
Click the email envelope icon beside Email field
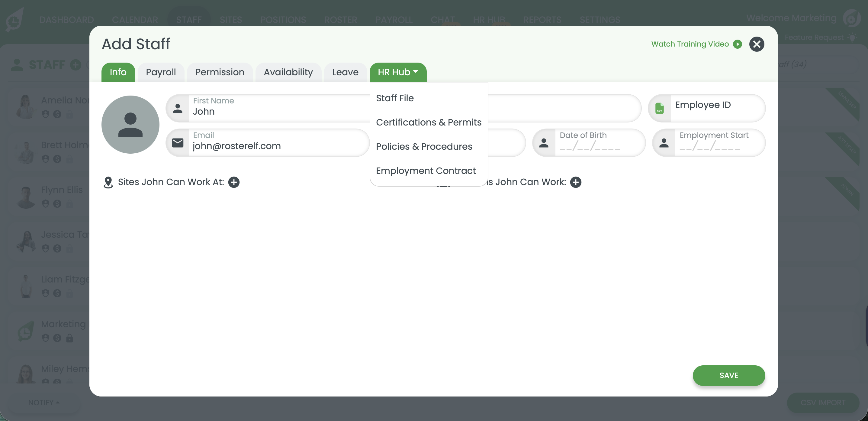177,142
